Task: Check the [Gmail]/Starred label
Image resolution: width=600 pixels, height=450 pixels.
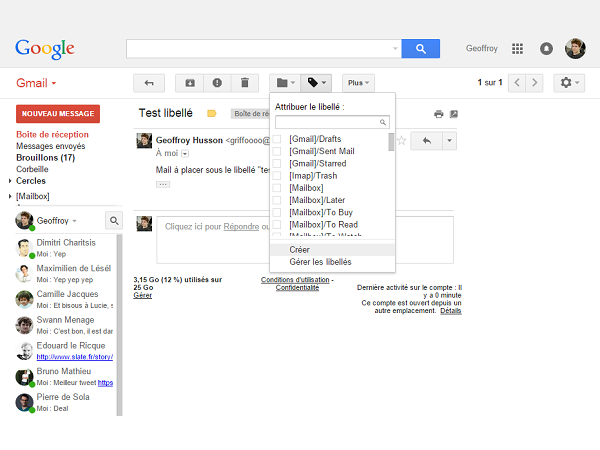Action: pos(277,163)
